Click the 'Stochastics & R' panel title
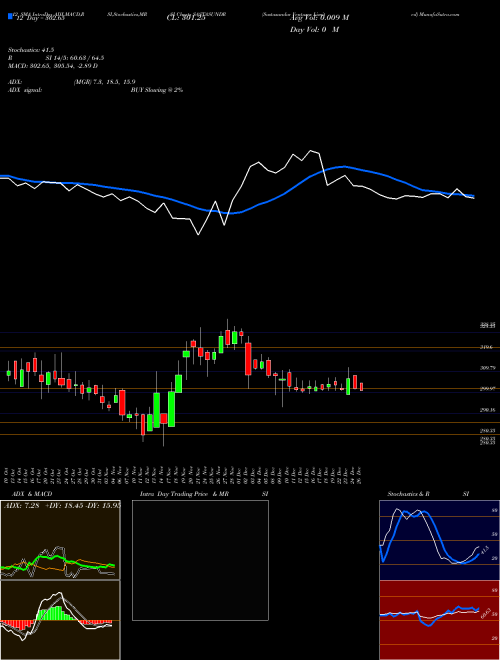The height and width of the screenshot is (660, 500). click(408, 494)
